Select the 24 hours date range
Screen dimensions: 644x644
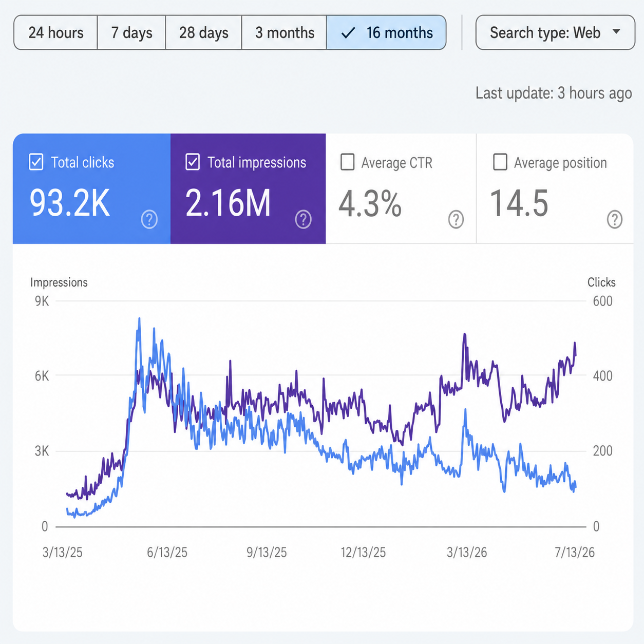[55, 32]
